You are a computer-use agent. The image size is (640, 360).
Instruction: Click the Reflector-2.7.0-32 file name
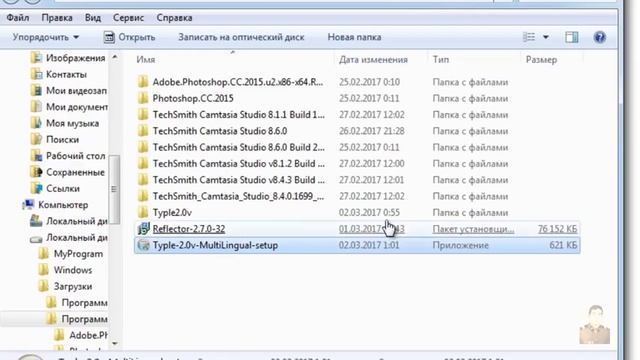tap(189, 229)
